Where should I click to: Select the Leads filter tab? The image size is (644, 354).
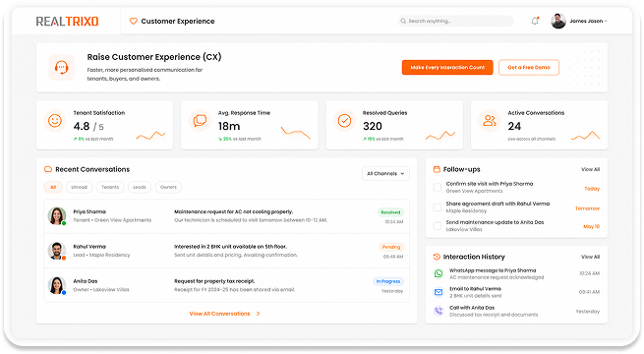tap(140, 187)
